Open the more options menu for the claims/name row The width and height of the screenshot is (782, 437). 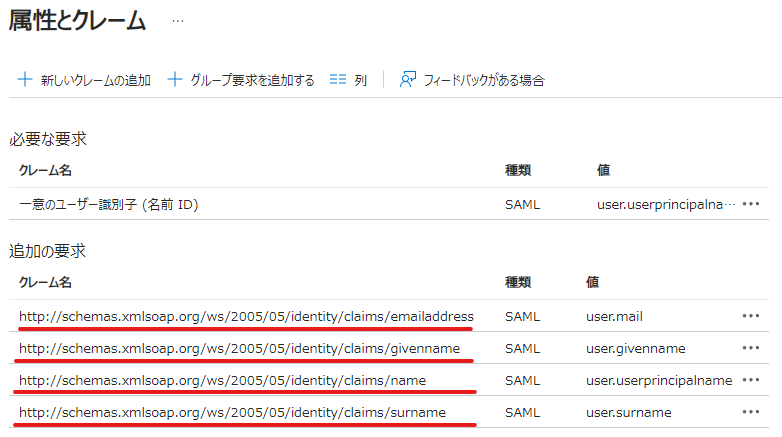pos(751,380)
